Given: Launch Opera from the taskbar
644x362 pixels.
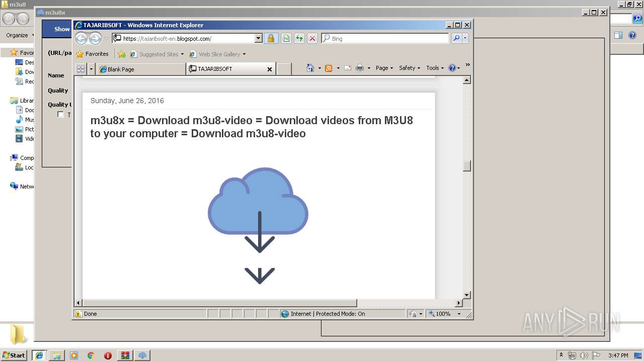Looking at the screenshot, I should coord(108,355).
